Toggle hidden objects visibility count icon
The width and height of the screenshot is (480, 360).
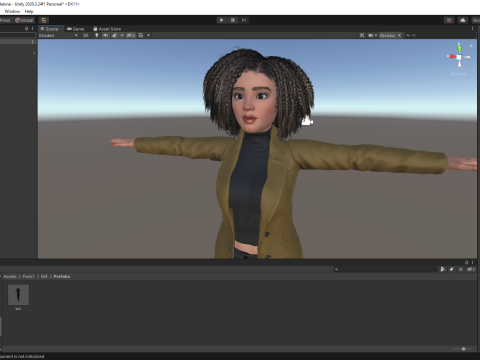pyautogui.click(x=131, y=35)
